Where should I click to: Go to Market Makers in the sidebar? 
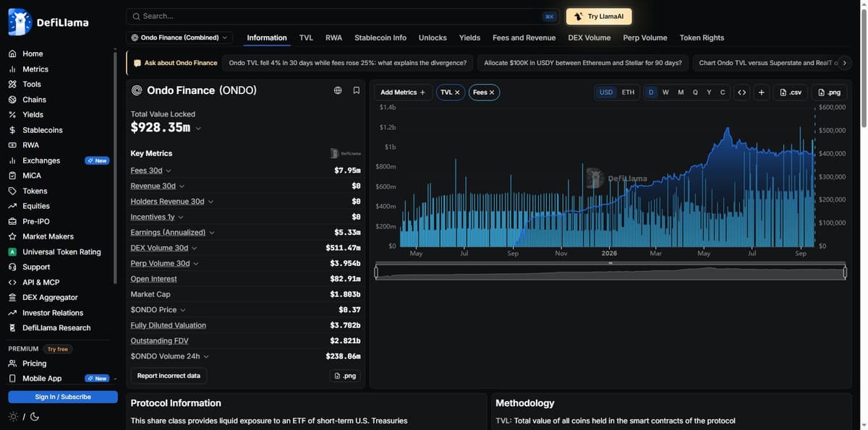48,236
